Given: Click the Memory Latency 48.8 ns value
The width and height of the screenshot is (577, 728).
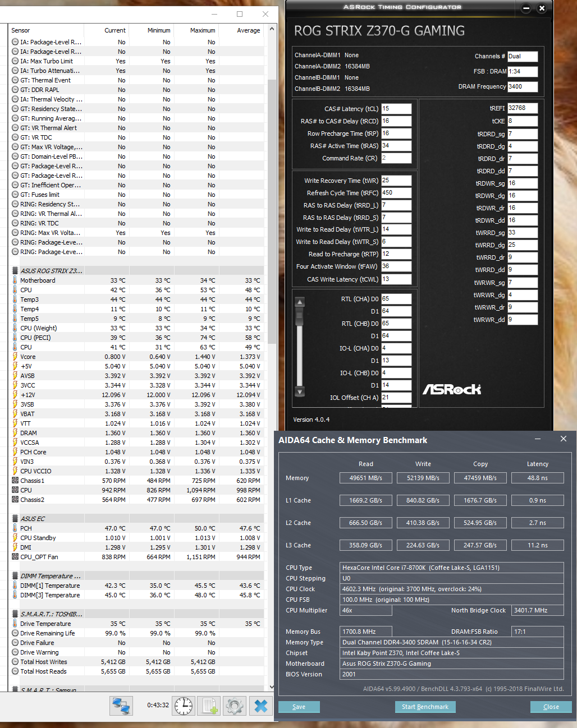Looking at the screenshot, I should click(537, 478).
